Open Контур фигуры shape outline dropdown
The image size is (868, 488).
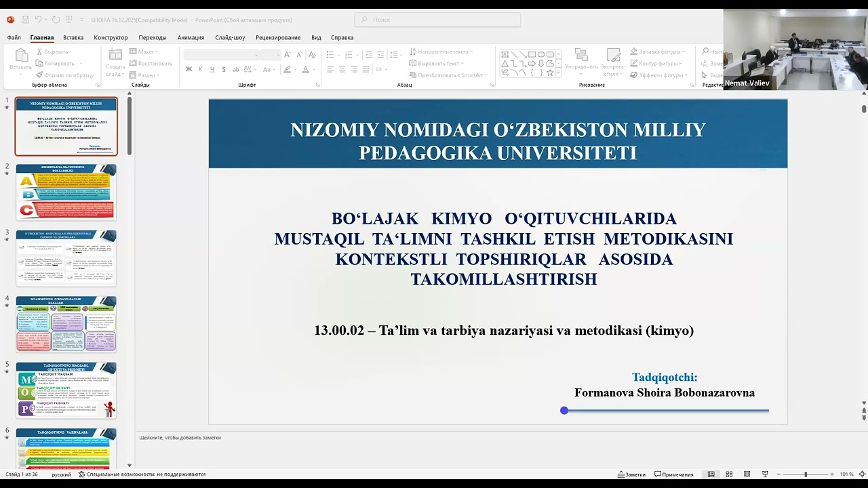click(x=658, y=64)
